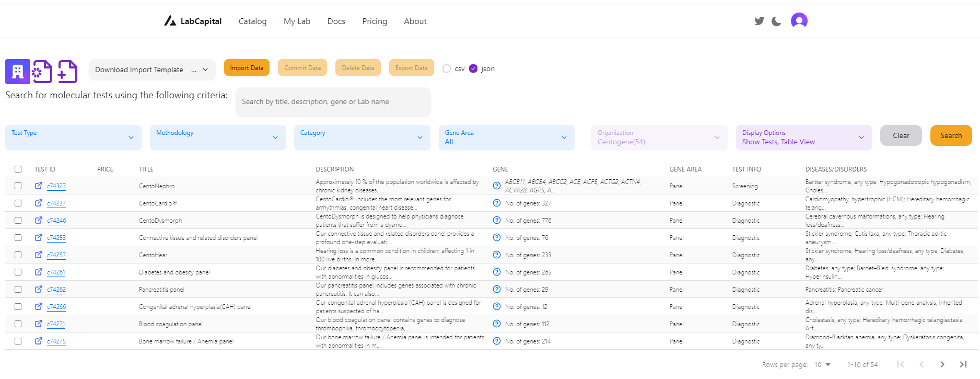Click the 'Blood coagulation panel' title cell
Image resolution: width=980 pixels, height=379 pixels.
(170, 324)
